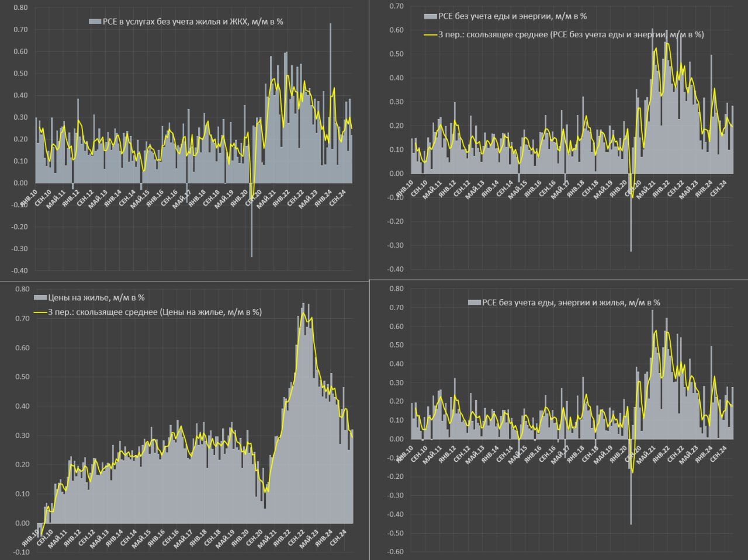This screenshot has height=560, width=748.
Task: Click gray legend marker for PCE без учета еды, энергии и жилья
Action: pos(474,302)
